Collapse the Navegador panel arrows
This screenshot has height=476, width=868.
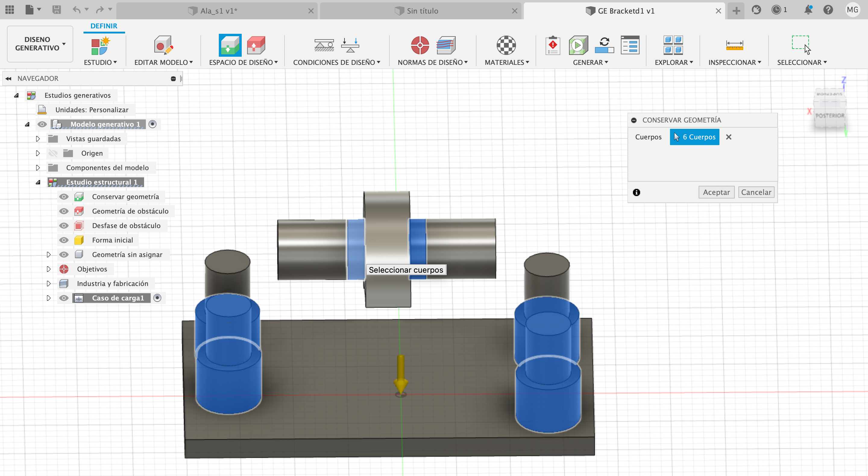click(x=8, y=79)
